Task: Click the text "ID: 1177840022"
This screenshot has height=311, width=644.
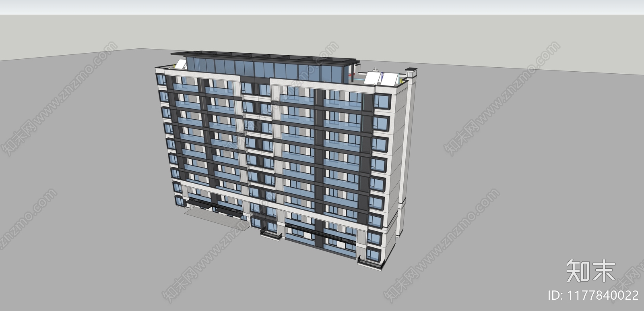Action: (x=593, y=295)
